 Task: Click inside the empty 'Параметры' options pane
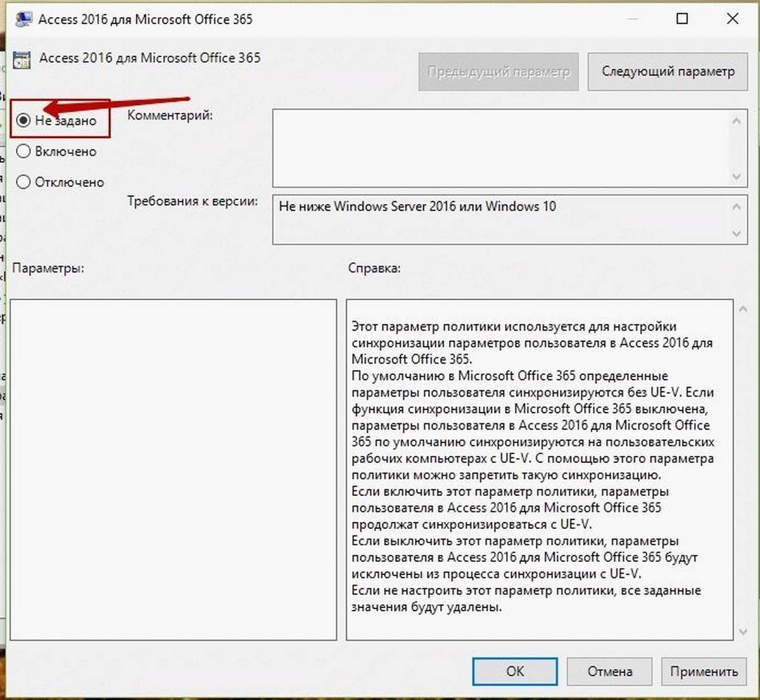(x=174, y=469)
